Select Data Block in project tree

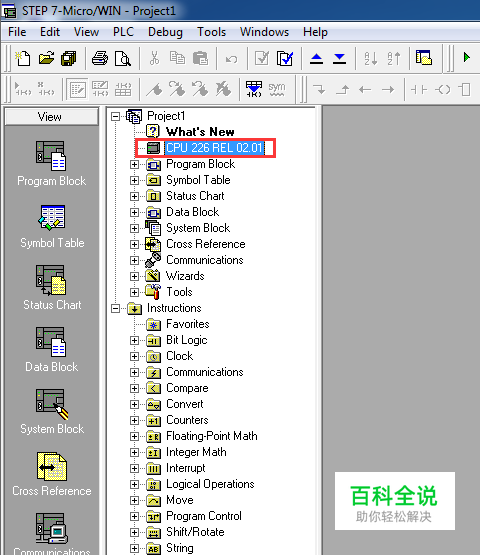point(193,212)
